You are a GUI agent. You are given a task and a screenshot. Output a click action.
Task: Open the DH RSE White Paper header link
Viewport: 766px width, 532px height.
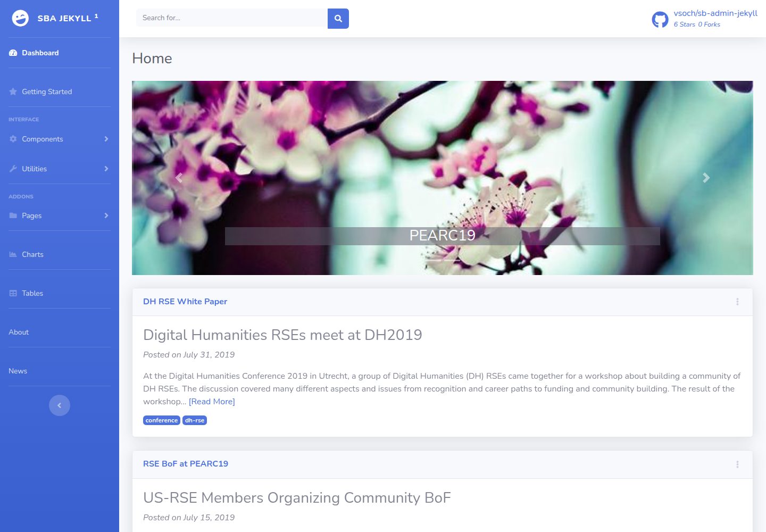click(185, 302)
